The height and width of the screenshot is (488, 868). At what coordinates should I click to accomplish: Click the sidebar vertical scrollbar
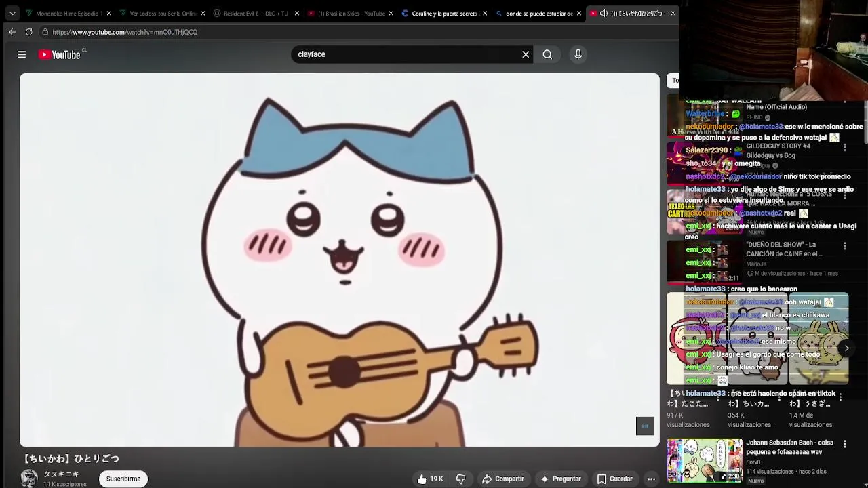(865, 121)
